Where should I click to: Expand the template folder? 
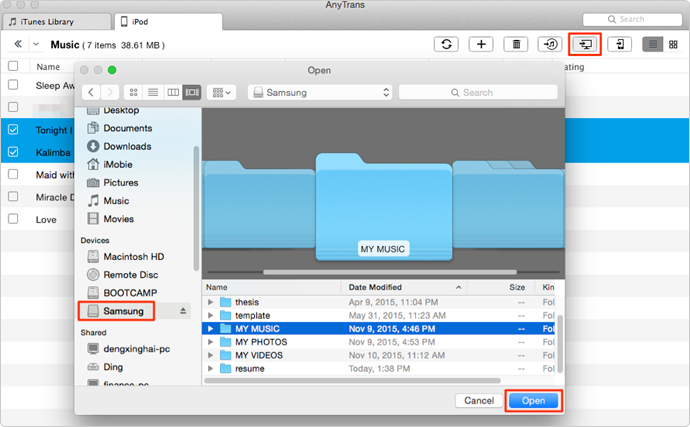[210, 315]
